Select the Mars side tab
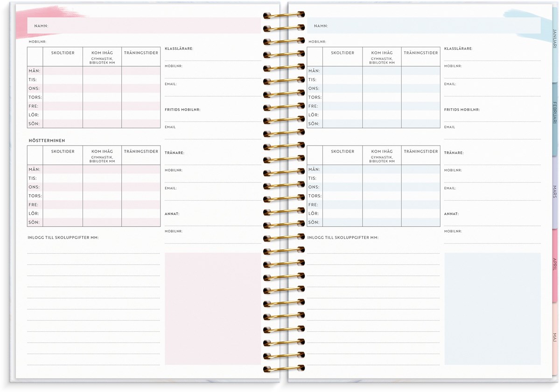This screenshot has height=392, width=560. (x=554, y=192)
